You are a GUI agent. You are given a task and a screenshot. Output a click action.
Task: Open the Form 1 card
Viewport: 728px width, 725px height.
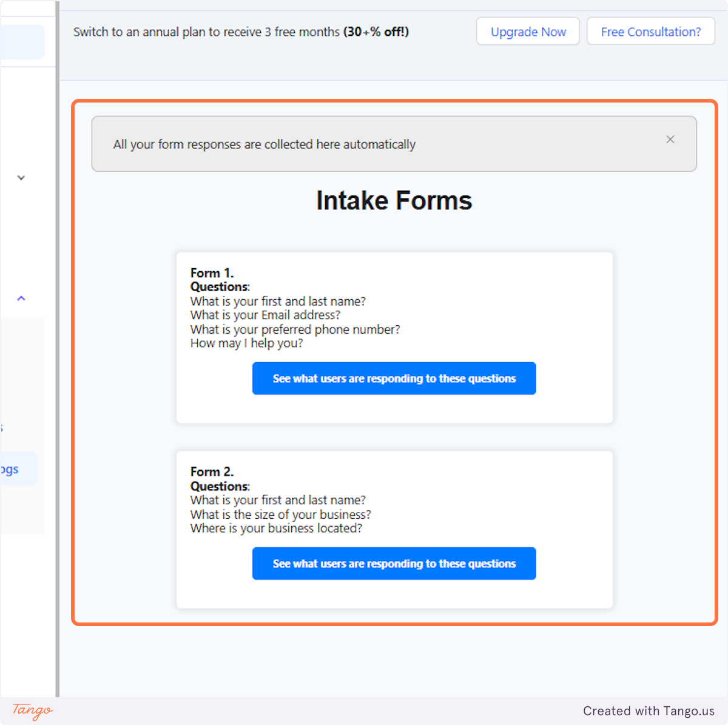click(x=394, y=337)
